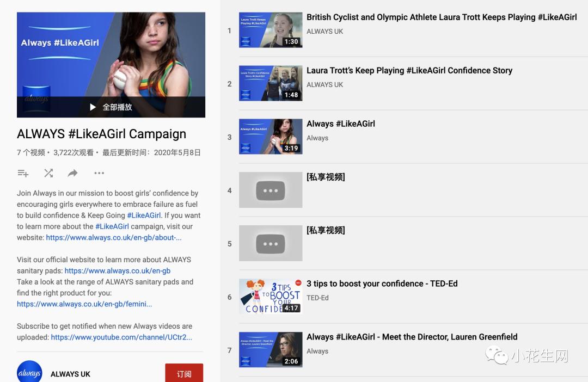Share the playlist via arrow icon

[x=73, y=173]
